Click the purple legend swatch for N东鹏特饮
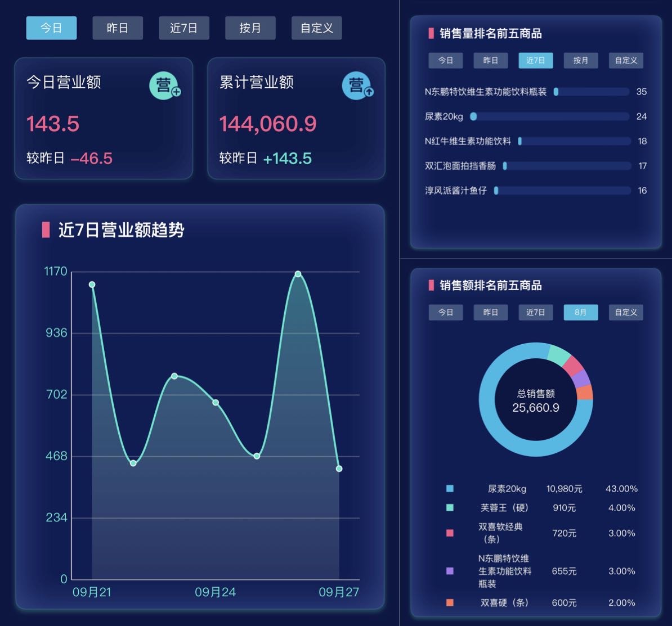 (x=450, y=571)
